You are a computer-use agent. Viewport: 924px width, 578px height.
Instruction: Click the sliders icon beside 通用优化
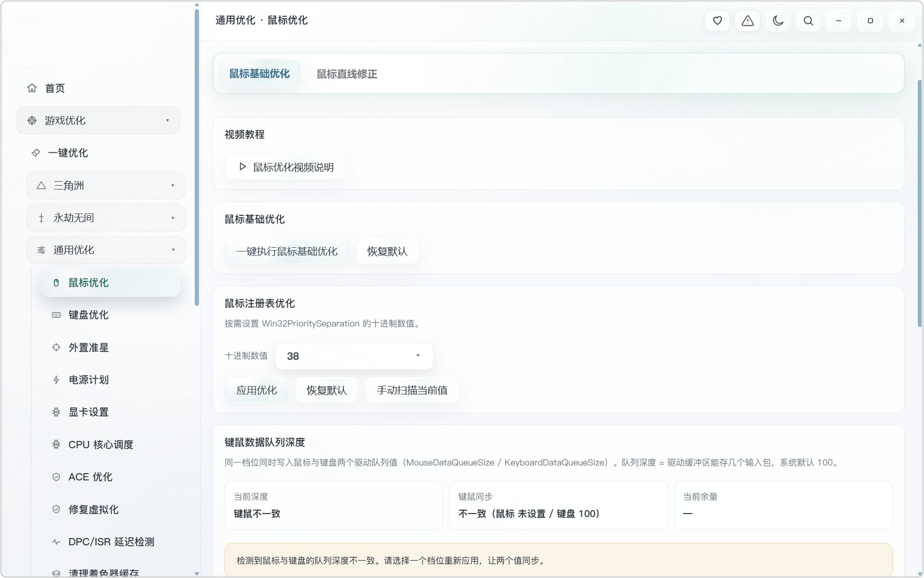[41, 250]
